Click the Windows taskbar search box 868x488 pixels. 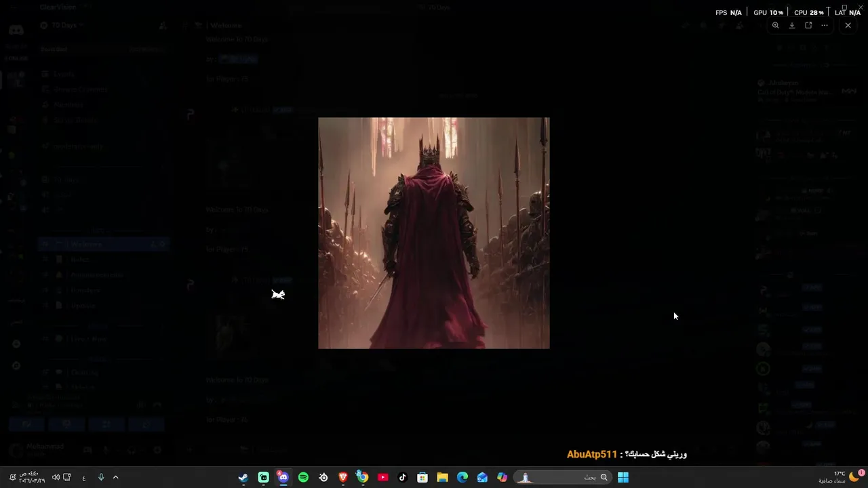(562, 477)
